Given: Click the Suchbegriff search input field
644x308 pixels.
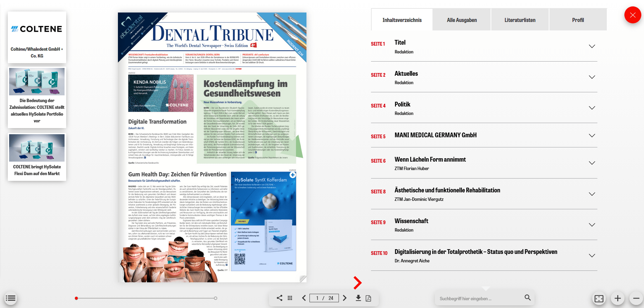Looking at the screenshot, I should tap(478, 299).
